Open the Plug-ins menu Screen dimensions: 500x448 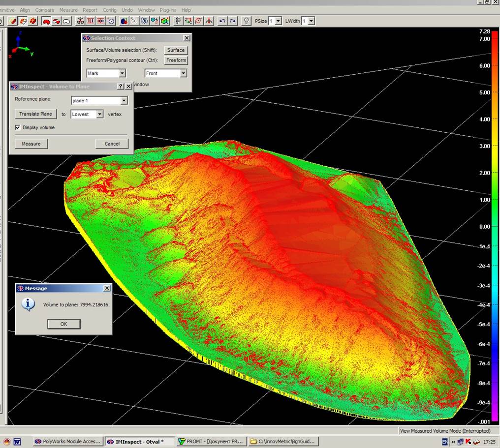pyautogui.click(x=168, y=10)
